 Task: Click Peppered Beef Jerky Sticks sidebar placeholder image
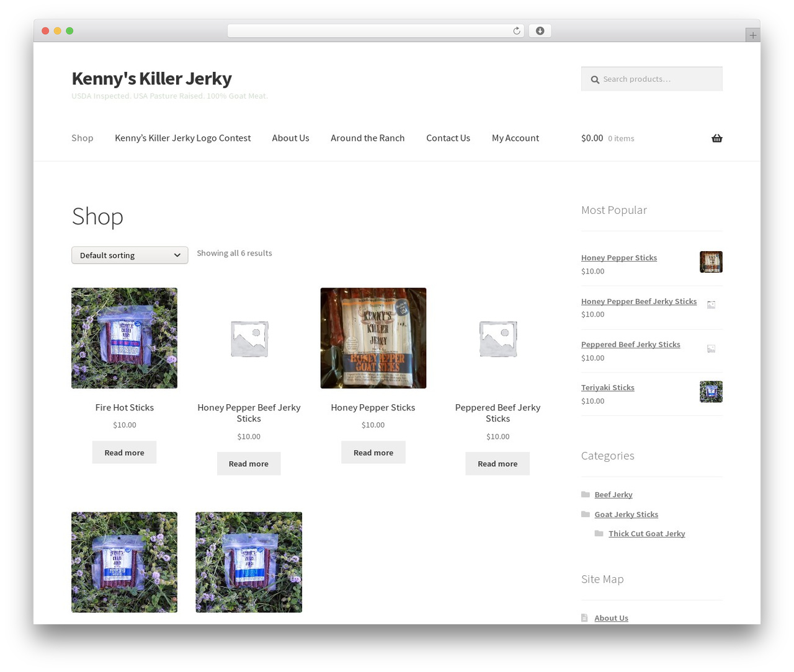pyautogui.click(x=711, y=348)
